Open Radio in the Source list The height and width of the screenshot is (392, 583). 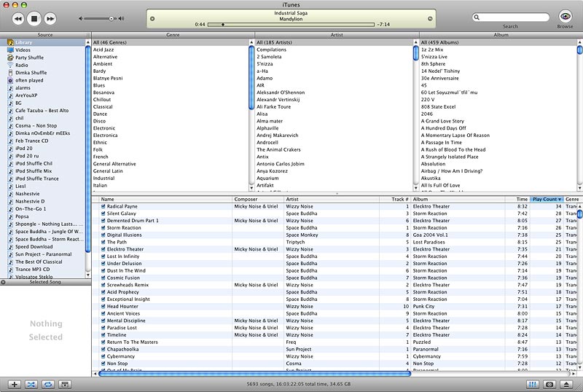coord(43,65)
